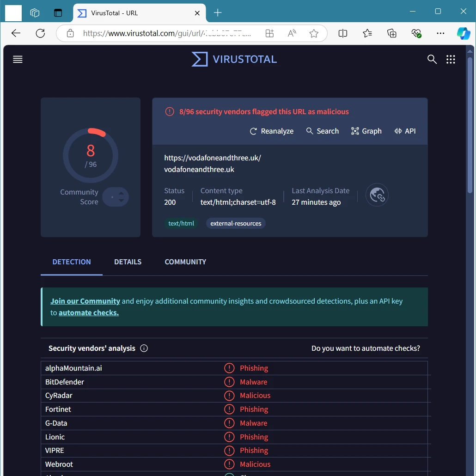Open the tab actions menu

coord(58,13)
